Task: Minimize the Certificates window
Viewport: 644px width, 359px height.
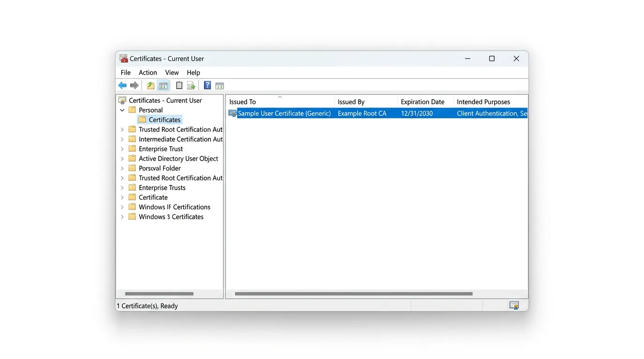Action: coord(468,58)
